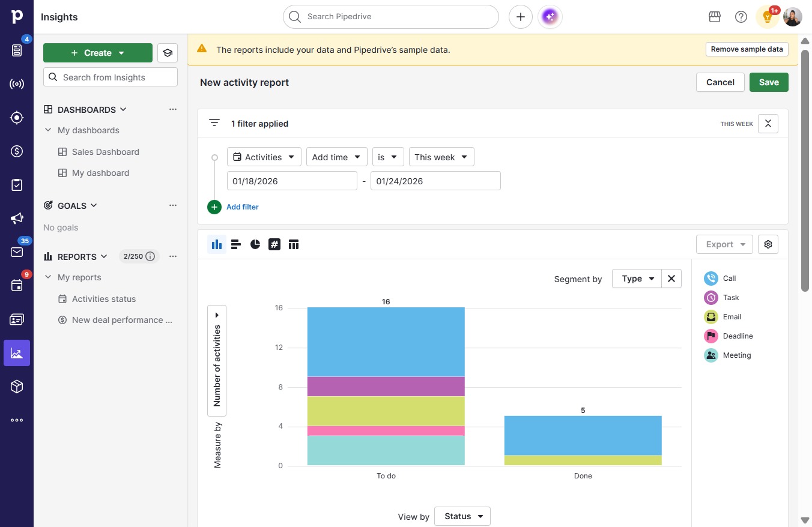Click the quick add plus button
This screenshot has height=527, width=812.
521,17
